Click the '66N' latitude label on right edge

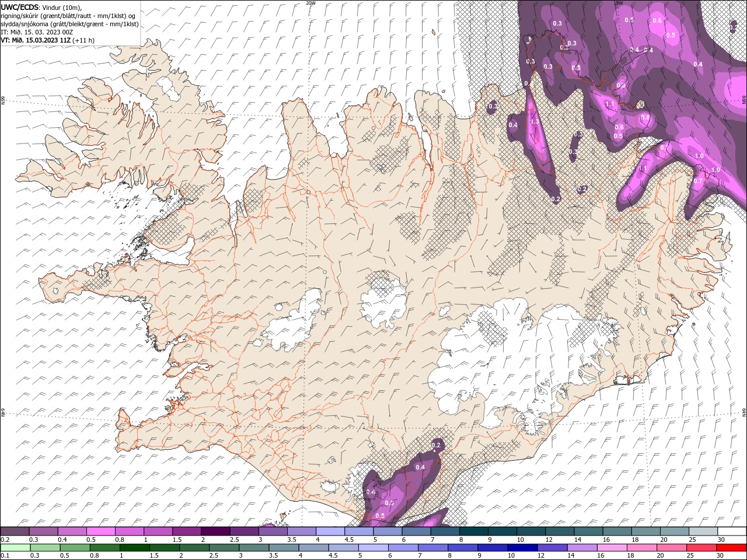[744, 101]
